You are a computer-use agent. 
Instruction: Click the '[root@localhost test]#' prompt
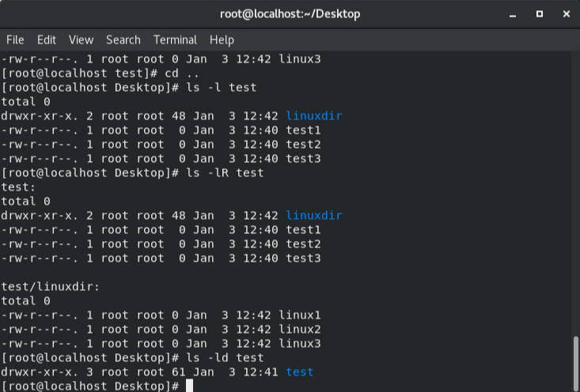pyautogui.click(x=80, y=73)
